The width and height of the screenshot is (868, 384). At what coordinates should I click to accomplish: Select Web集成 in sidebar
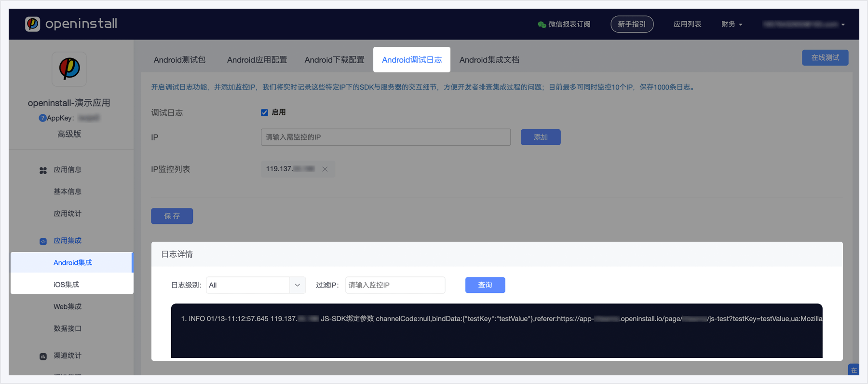(68, 307)
